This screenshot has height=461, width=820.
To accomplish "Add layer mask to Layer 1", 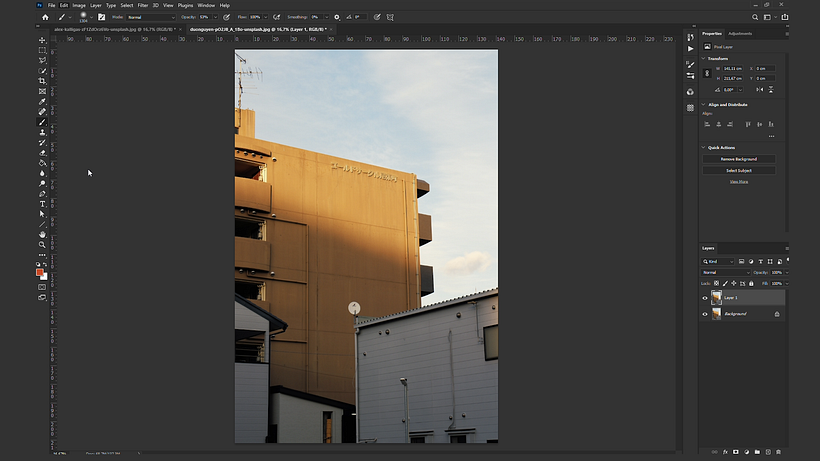I will click(x=736, y=452).
